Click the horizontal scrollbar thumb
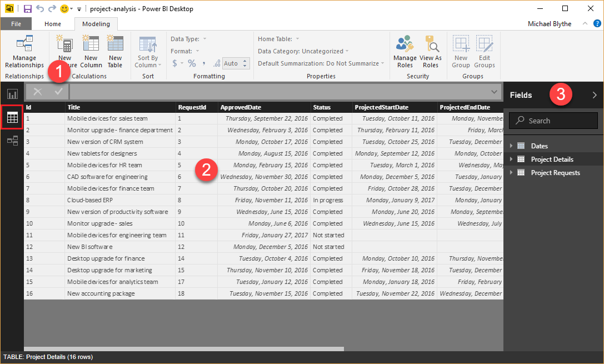Image resolution: width=604 pixels, height=364 pixels. point(184,349)
